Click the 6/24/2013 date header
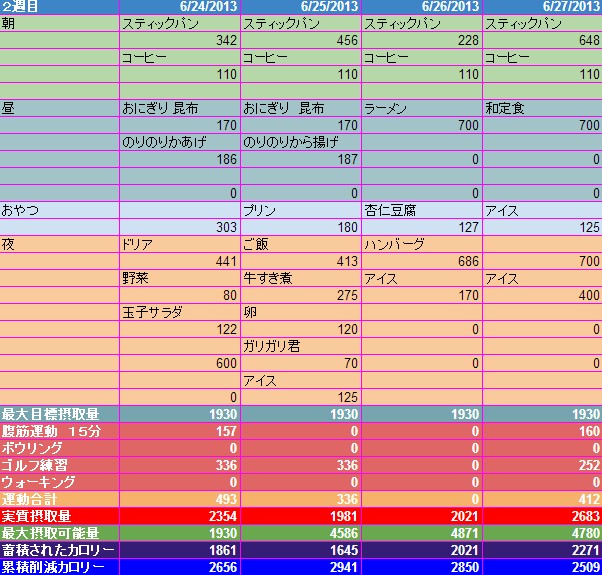The width and height of the screenshot is (602, 575). pyautogui.click(x=180, y=7)
